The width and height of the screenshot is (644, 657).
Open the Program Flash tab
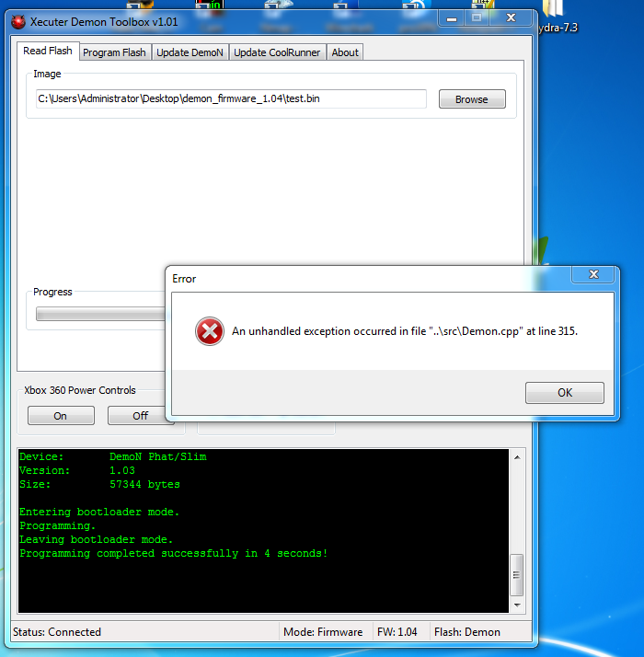(x=114, y=52)
